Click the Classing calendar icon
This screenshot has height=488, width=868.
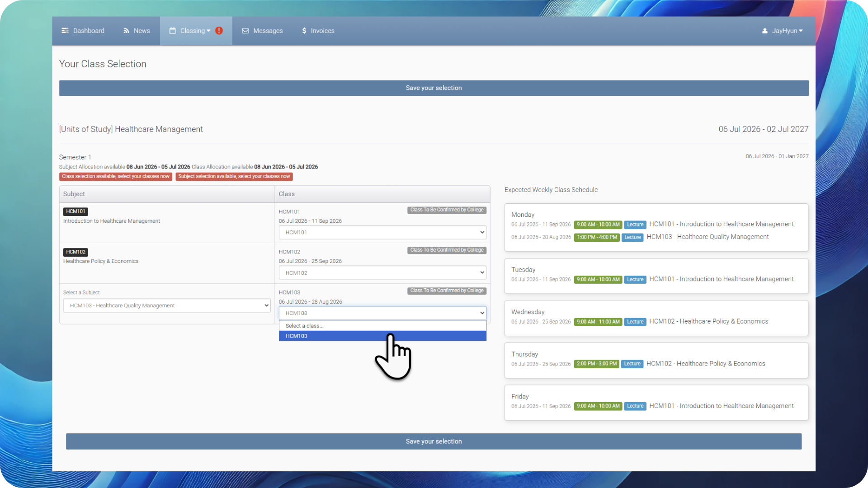172,31
